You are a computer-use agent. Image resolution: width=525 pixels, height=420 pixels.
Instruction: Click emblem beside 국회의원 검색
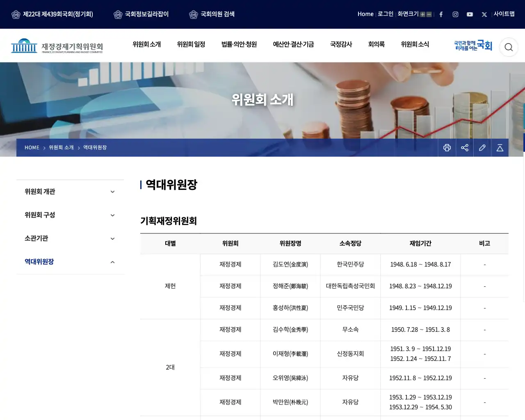pos(194,15)
